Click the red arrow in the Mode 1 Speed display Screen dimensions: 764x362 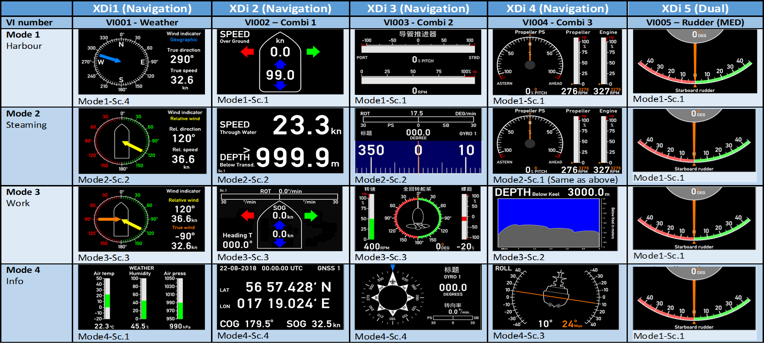coord(248,52)
